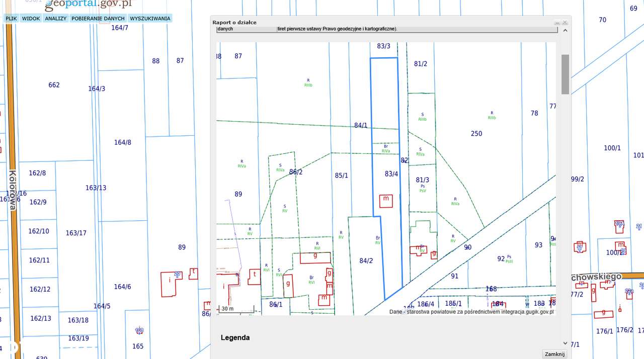
Task: Click building 'm' inside parcel 83/4
Action: [386, 201]
